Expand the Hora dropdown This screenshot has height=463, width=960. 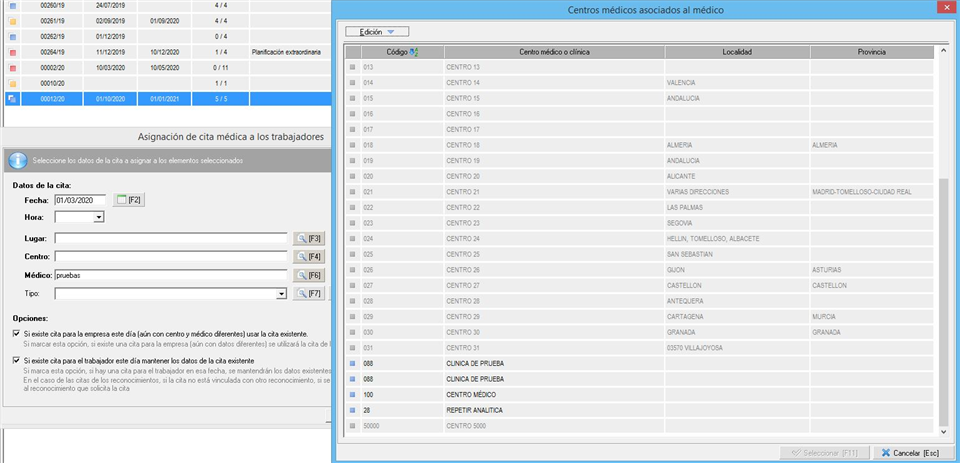99,216
